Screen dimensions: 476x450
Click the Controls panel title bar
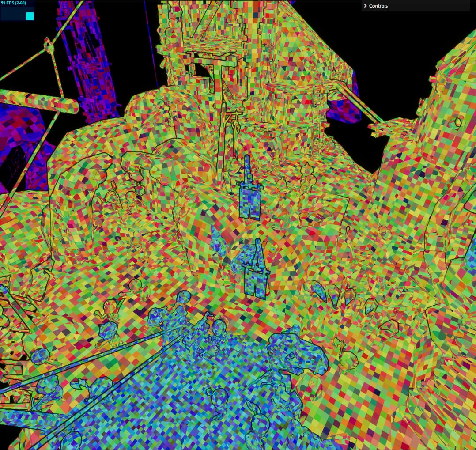click(416, 6)
